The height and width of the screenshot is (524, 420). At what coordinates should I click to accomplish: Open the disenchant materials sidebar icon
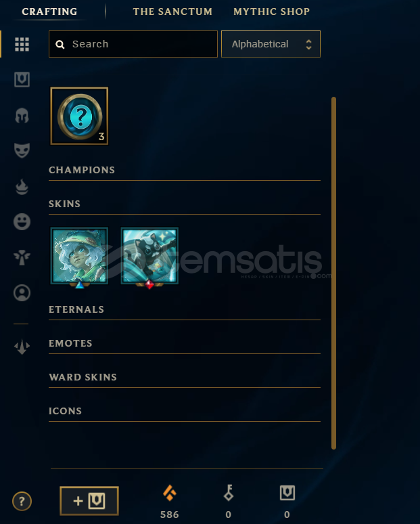point(22,347)
